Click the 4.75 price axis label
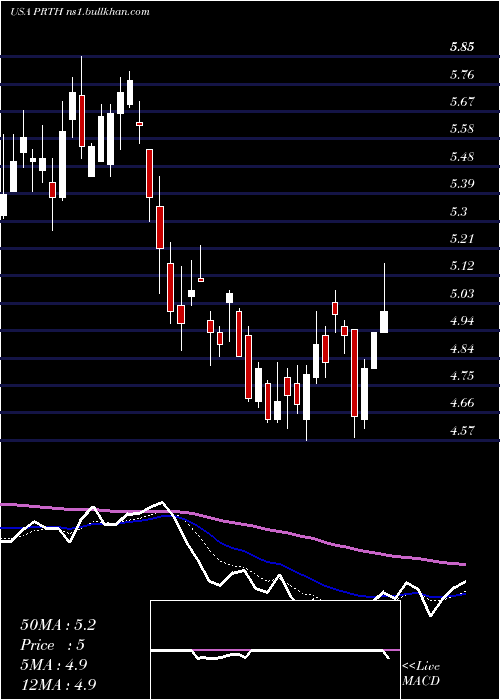This screenshot has width=500, height=700. pos(462,375)
